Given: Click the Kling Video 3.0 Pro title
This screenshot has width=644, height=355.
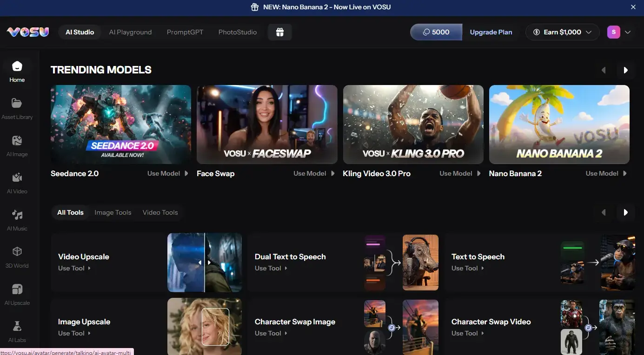Looking at the screenshot, I should point(377,173).
